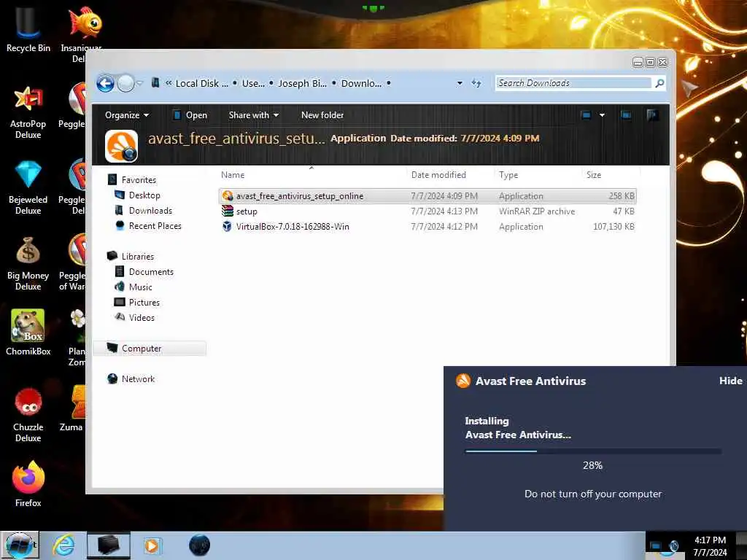Click the Joseph Bi... breadcrumb segment

coord(302,83)
